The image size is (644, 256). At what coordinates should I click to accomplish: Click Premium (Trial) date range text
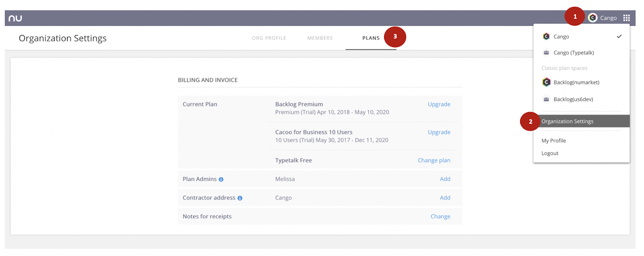pyautogui.click(x=332, y=112)
